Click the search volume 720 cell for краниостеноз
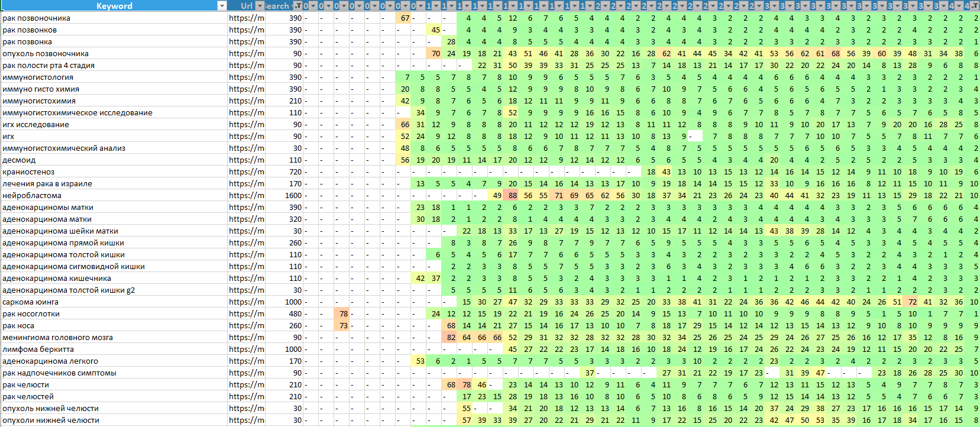The height and width of the screenshot is (427, 980). tap(296, 172)
